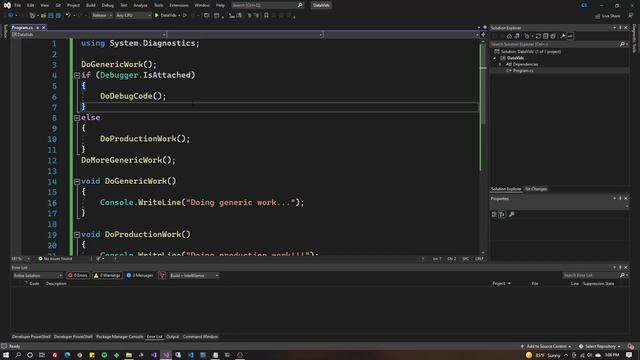The width and height of the screenshot is (640, 360).
Task: Click the Select Repository button
Action: tap(600, 347)
